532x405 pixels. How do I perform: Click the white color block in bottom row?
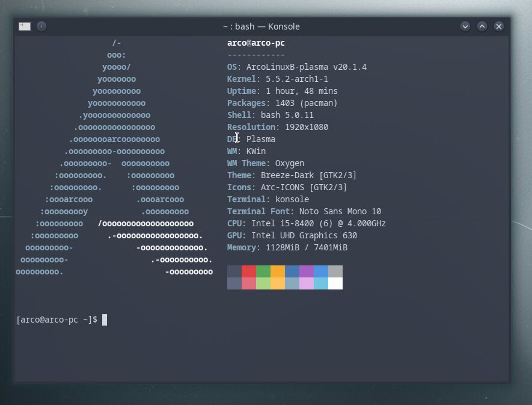[335, 283]
